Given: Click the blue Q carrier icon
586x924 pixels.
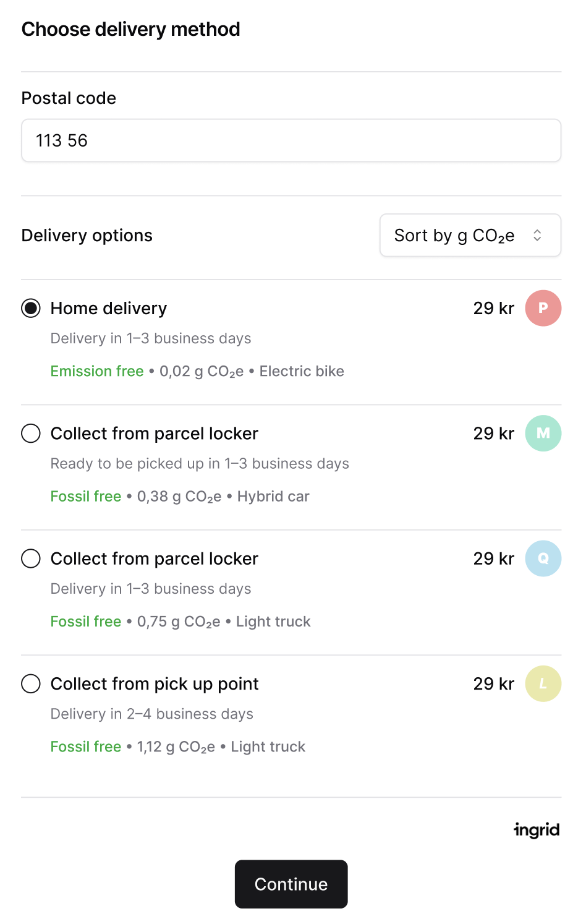Looking at the screenshot, I should 543,558.
